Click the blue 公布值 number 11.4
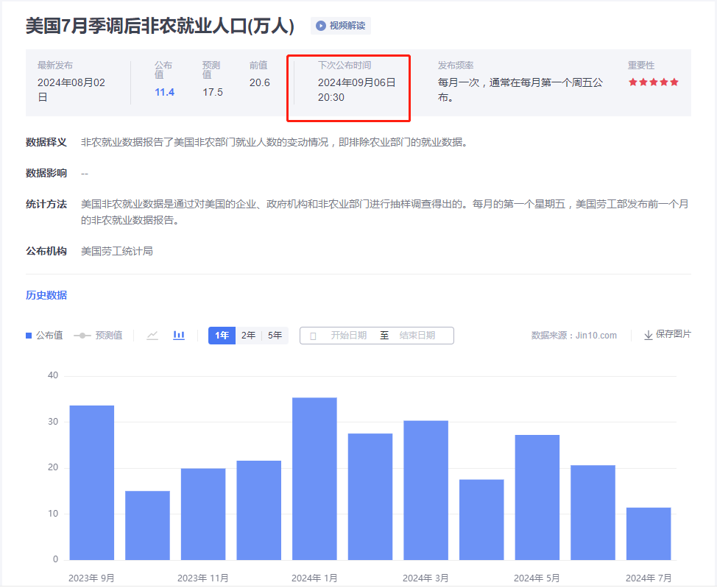The image size is (717, 588). pyautogui.click(x=164, y=92)
